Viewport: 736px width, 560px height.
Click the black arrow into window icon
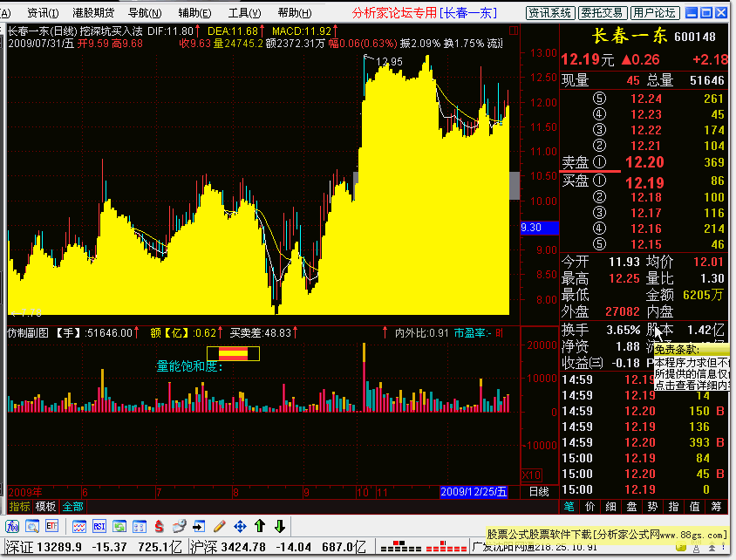(x=199, y=527)
